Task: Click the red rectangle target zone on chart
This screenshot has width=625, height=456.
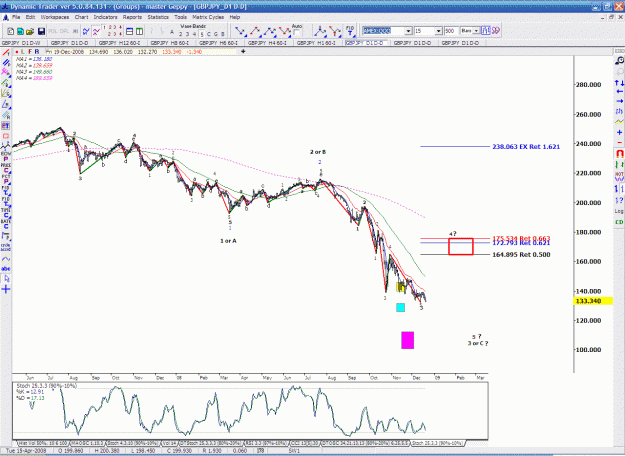Action: [461, 246]
